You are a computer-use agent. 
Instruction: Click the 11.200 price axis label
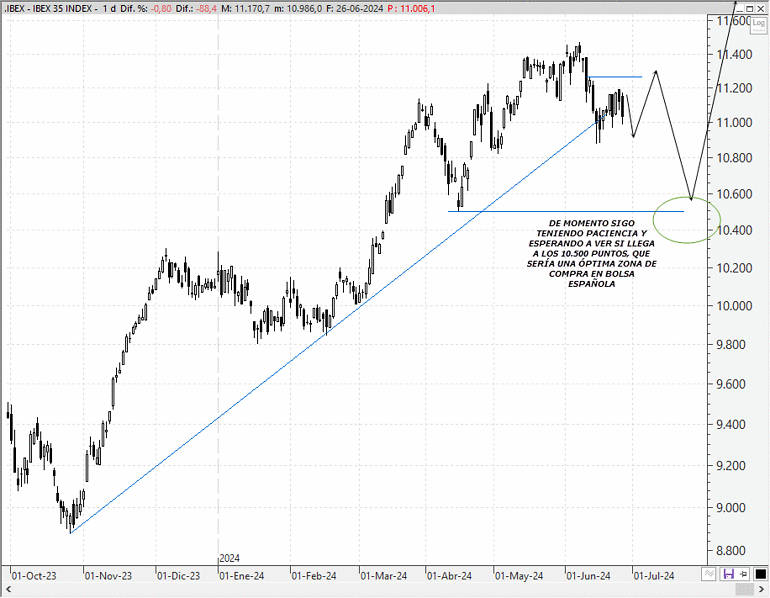pos(734,88)
